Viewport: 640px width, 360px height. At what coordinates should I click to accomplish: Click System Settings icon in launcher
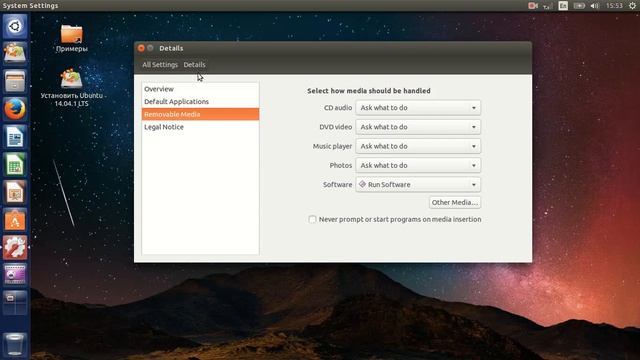(15, 247)
